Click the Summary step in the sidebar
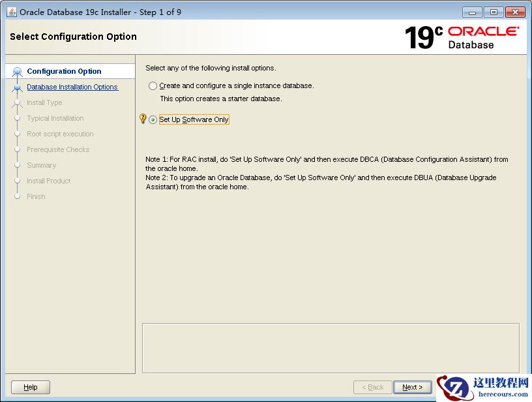 [41, 165]
